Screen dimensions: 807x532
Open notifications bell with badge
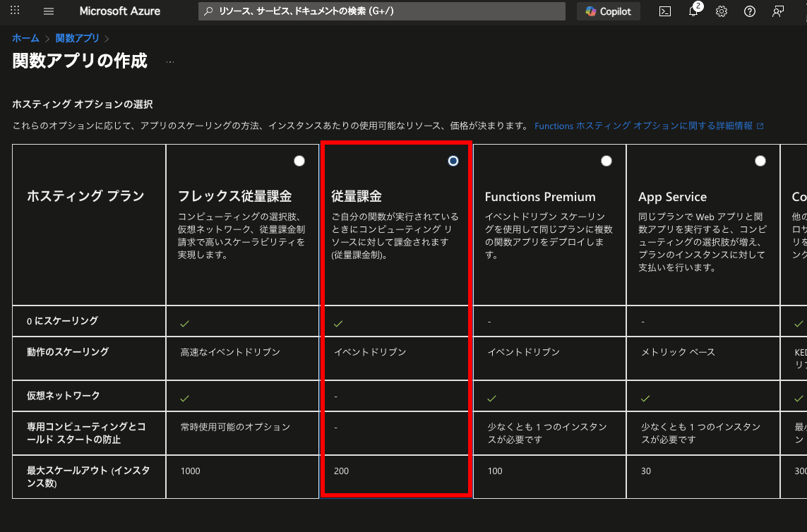tap(694, 11)
